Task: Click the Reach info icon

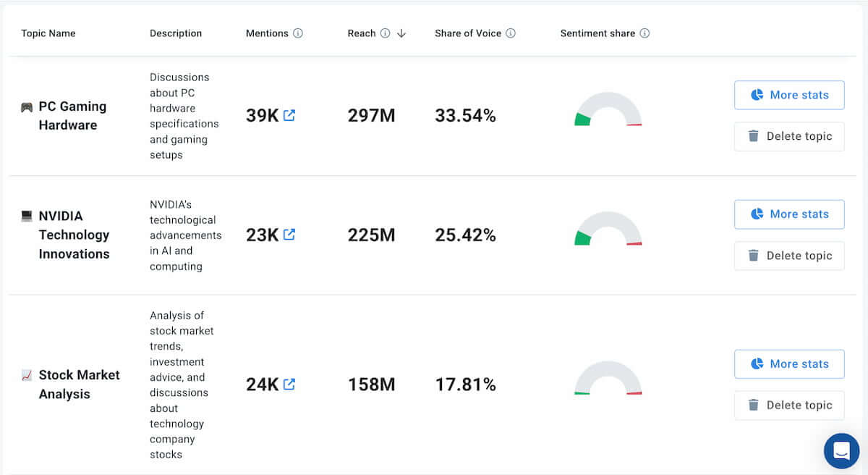Action: 385,33
